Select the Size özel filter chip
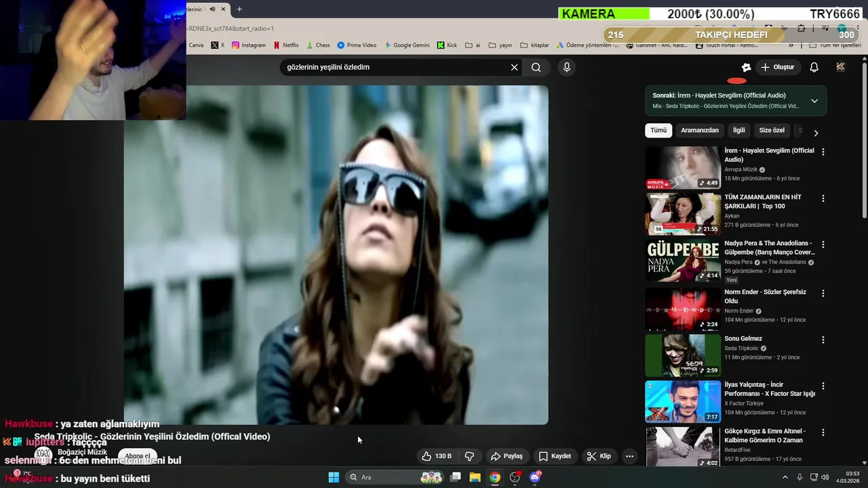 [x=772, y=130]
